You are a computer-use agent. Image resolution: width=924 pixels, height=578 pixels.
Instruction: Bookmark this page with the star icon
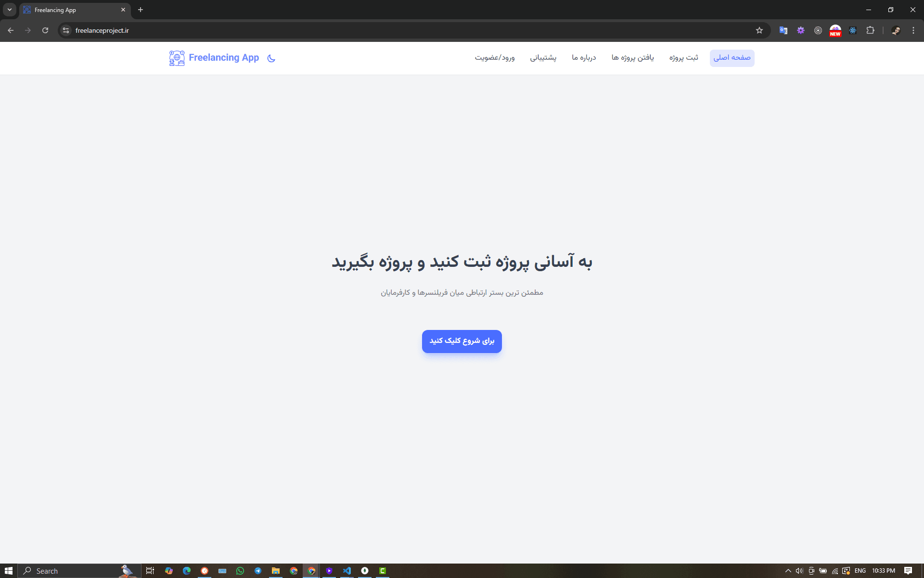click(759, 30)
